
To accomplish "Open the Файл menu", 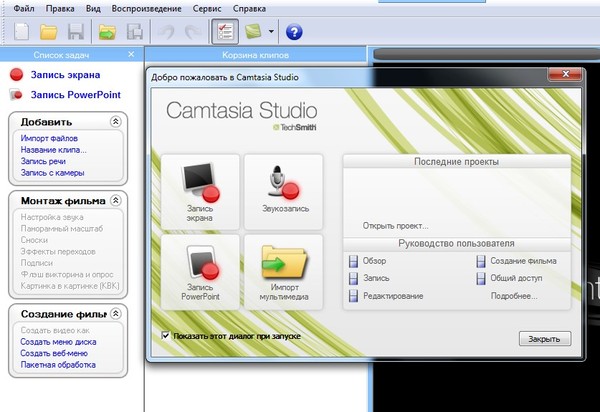I will 24,8.
